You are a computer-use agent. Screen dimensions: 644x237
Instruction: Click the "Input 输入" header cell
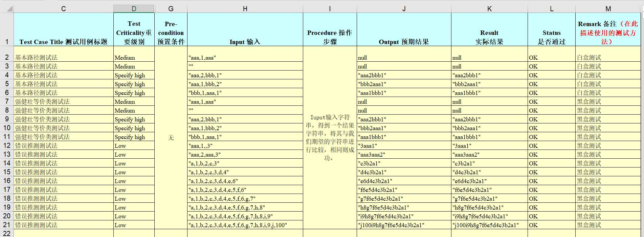[x=245, y=29]
